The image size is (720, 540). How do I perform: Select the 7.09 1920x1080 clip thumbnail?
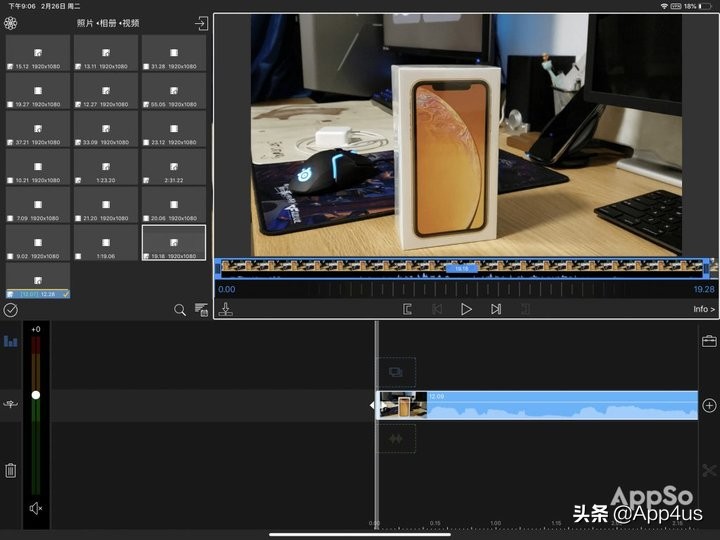pyautogui.click(x=38, y=205)
